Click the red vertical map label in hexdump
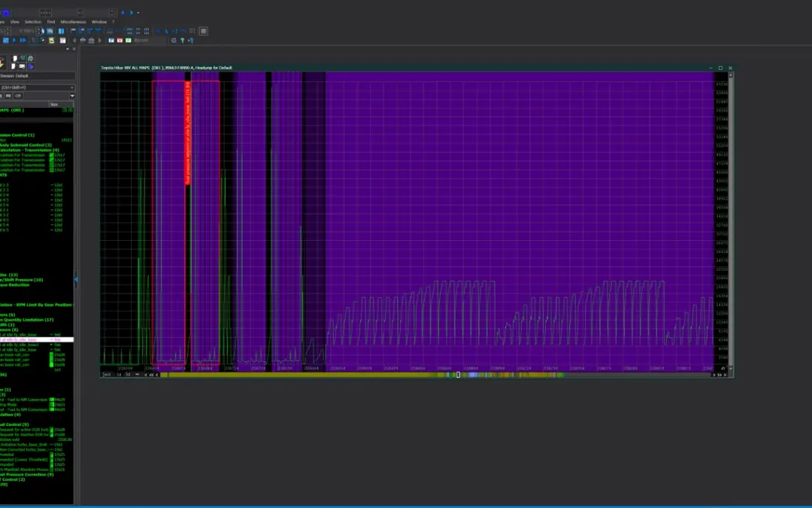Image resolution: width=812 pixels, height=508 pixels. pyautogui.click(x=187, y=132)
